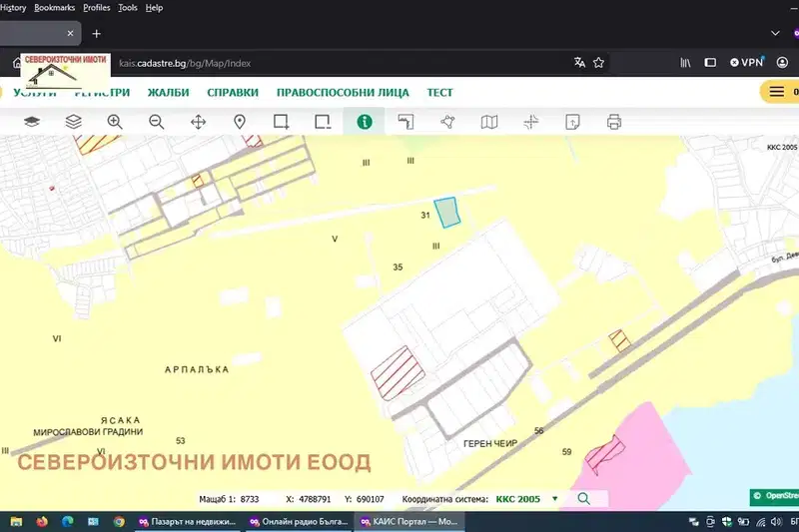Bookmark this page with star icon
Viewport: 799px width, 532px height.
point(598,63)
